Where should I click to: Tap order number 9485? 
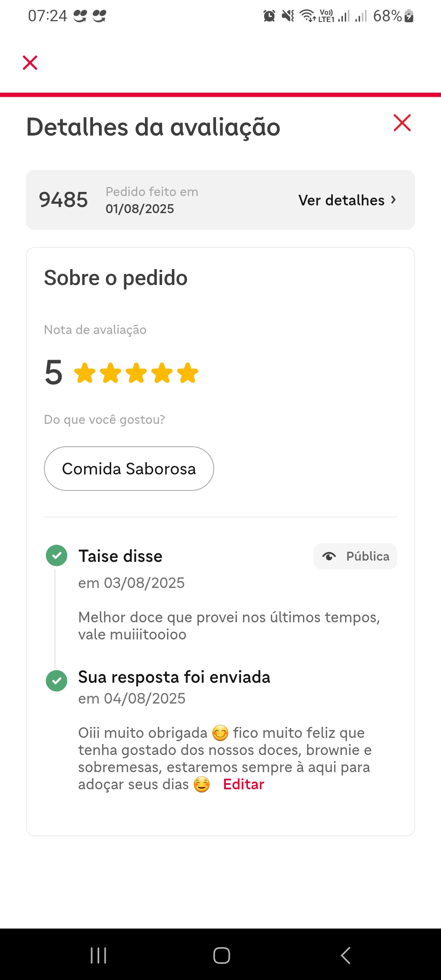tap(63, 200)
